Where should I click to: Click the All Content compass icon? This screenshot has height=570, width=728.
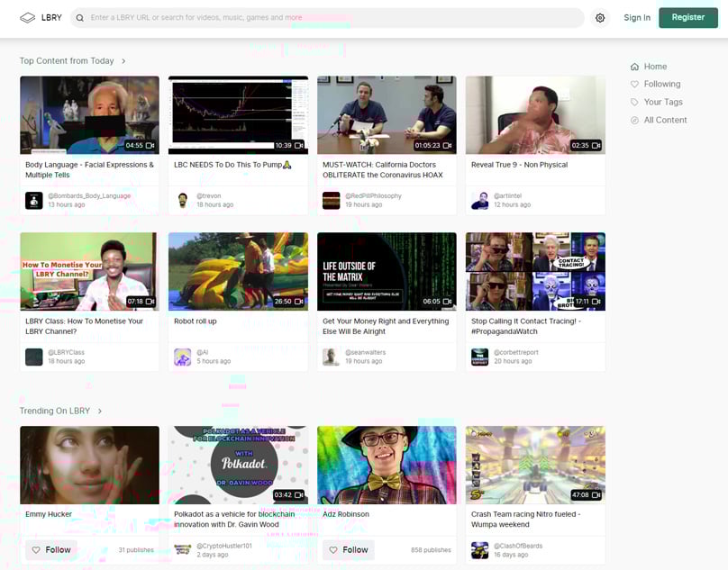(634, 121)
